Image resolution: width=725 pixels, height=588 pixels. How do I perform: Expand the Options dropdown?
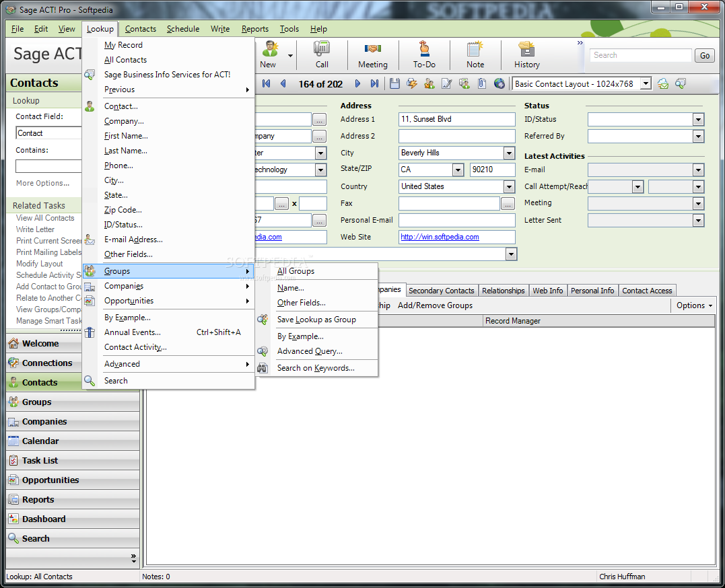[x=695, y=305]
